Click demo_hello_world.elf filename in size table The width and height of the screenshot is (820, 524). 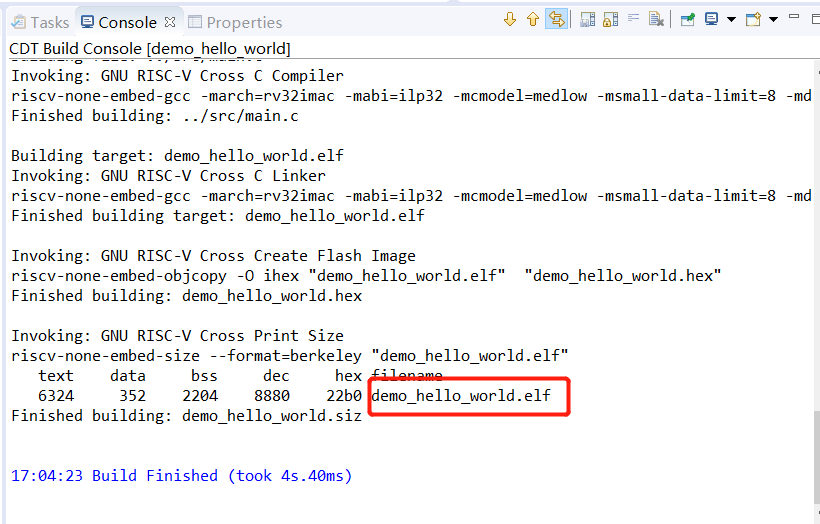(x=461, y=396)
